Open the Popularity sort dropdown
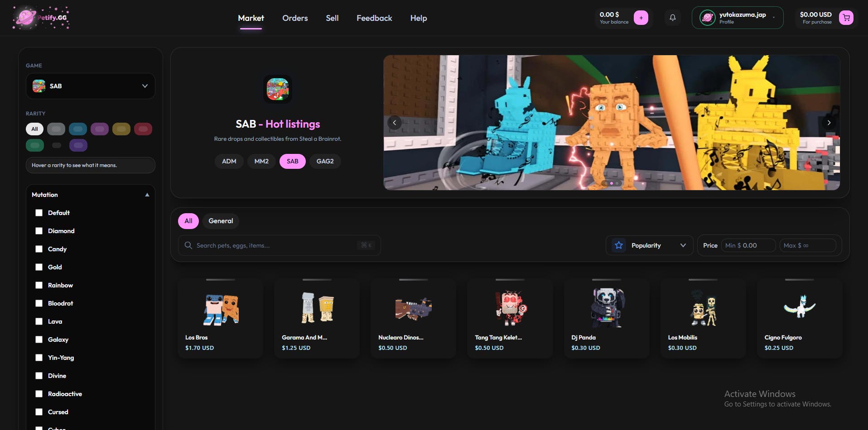The height and width of the screenshot is (430, 868). [x=649, y=245]
